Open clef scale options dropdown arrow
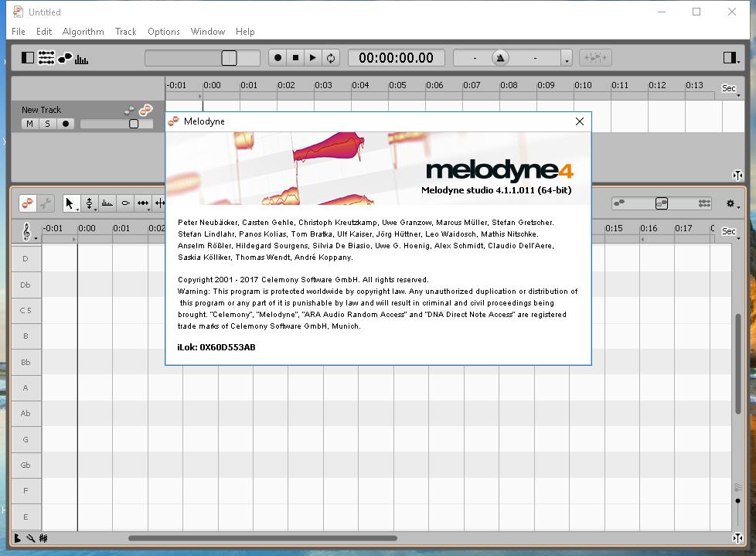756x556 pixels. [x=36, y=238]
